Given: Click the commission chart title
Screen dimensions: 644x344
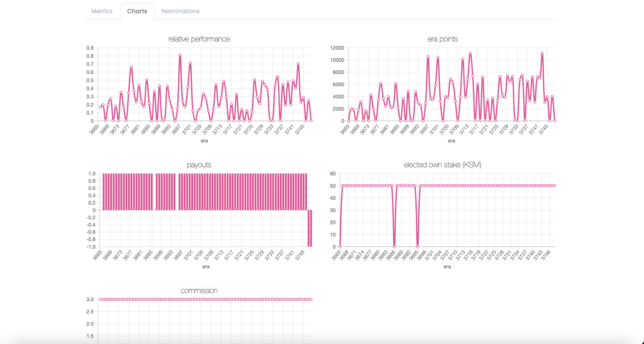Looking at the screenshot, I should [x=199, y=291].
